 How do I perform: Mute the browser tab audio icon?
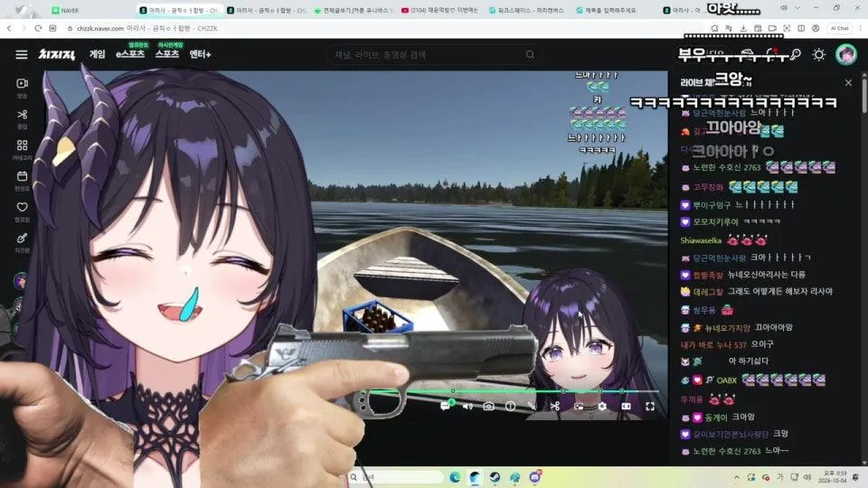click(x=783, y=8)
